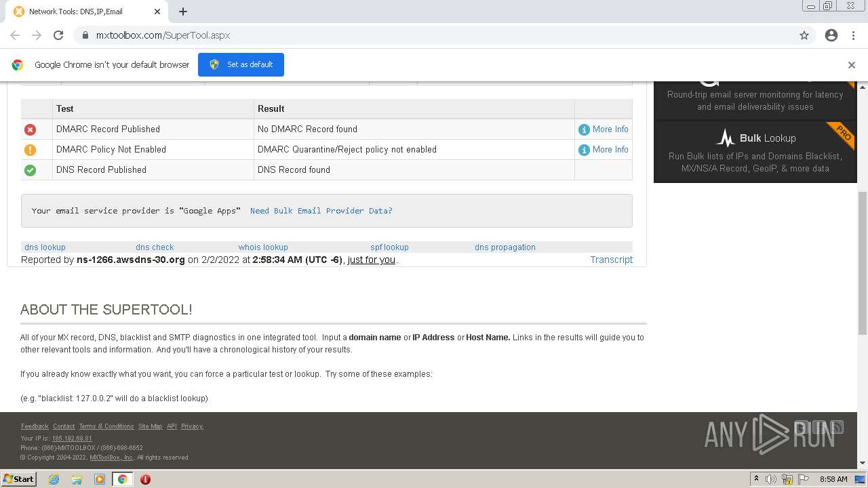Switch to whois lookup tool

(263, 247)
